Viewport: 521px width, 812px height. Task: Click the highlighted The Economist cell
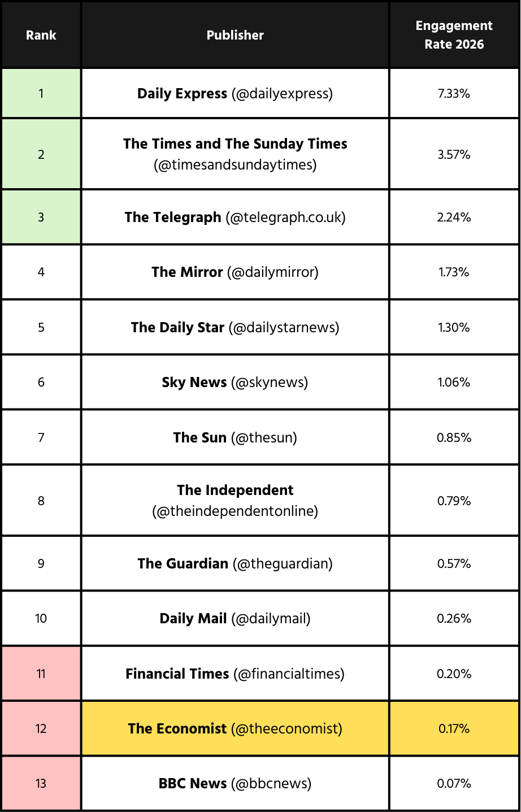(x=235, y=729)
